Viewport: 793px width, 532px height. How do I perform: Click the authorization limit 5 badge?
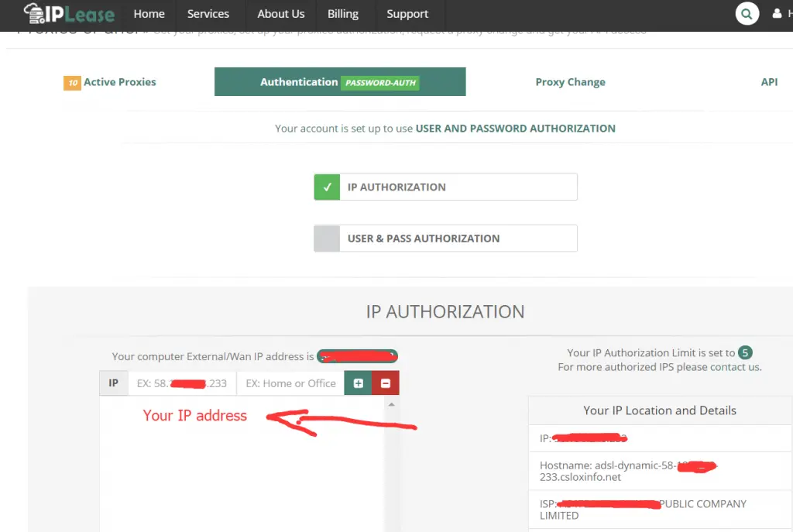coord(745,352)
